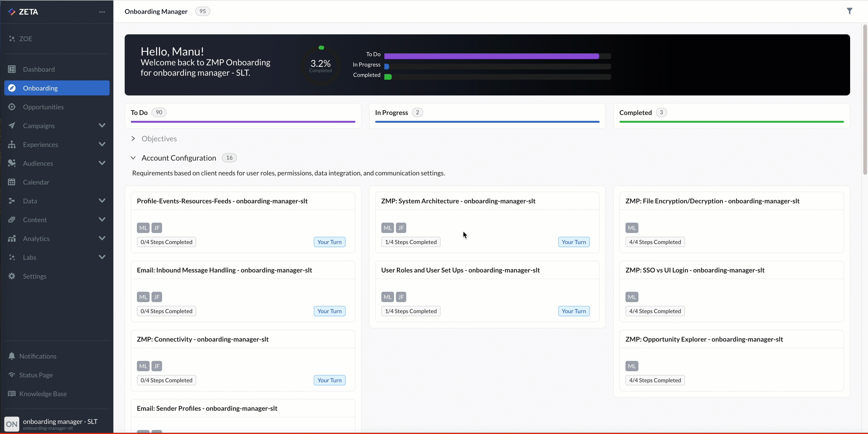Click 1/4 Steps Completed on User Roles card
868x434 pixels.
[411, 311]
